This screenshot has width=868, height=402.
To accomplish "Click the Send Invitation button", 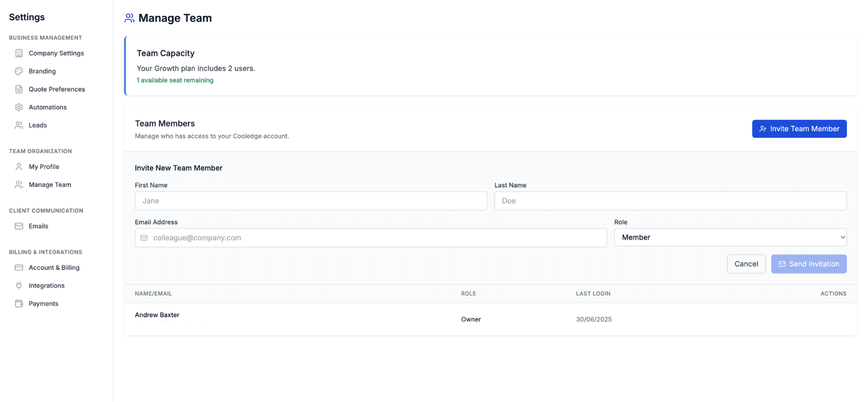I will [x=809, y=264].
